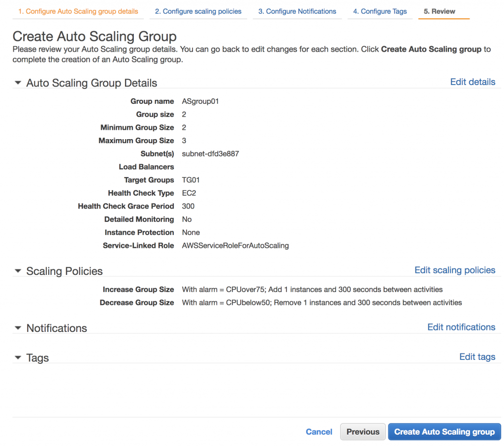Open Edit details for the group
The width and height of the screenshot is (504, 446).
pyautogui.click(x=472, y=82)
